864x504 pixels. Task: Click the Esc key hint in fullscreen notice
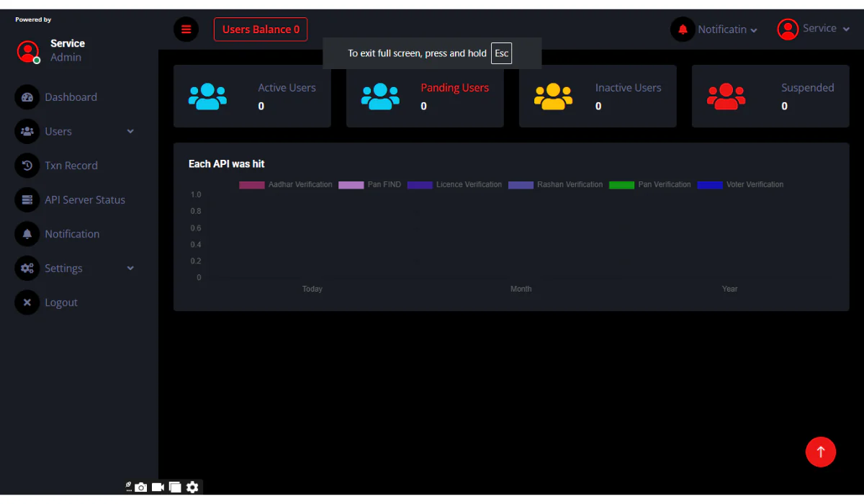(x=501, y=53)
